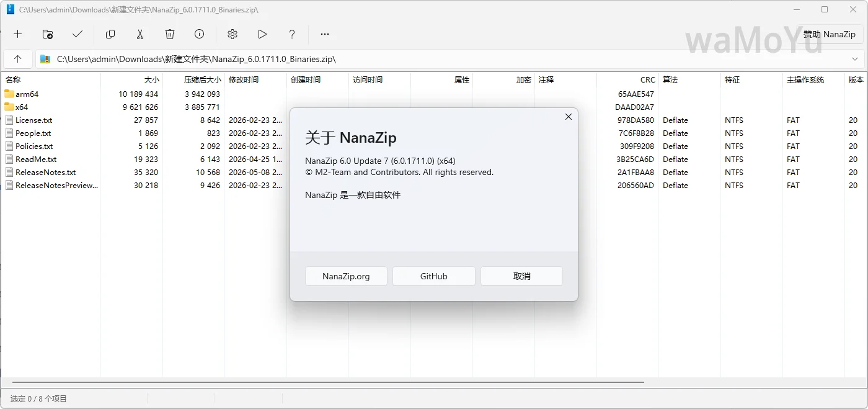Click the ReleaseNotesPreview file icon

point(9,185)
